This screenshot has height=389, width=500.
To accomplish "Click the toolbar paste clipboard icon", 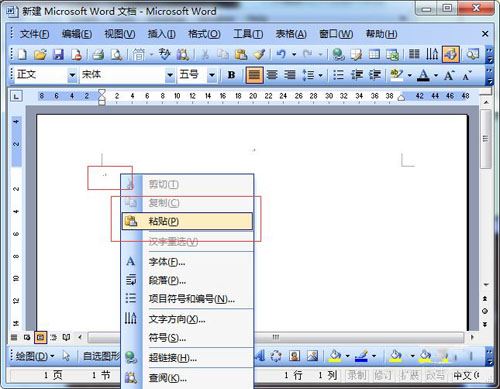I will coord(241,54).
